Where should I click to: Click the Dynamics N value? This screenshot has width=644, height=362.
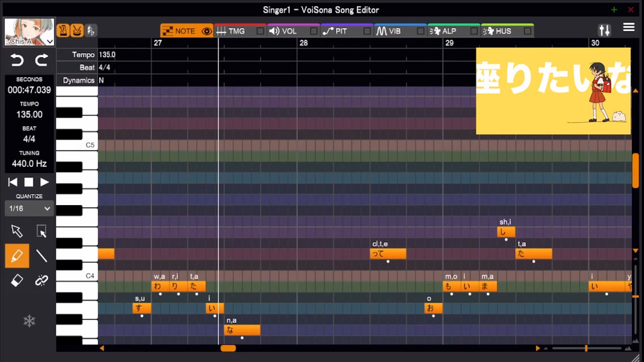pyautogui.click(x=101, y=80)
